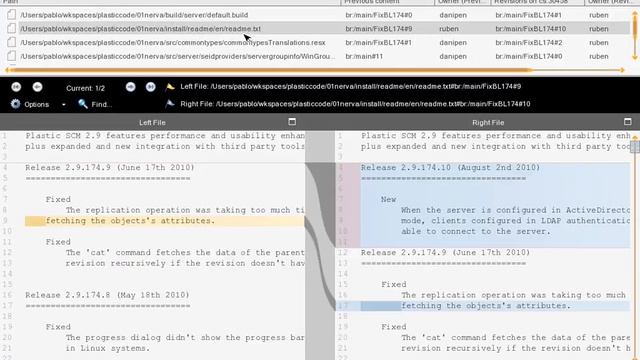Select the build/server/default.build path

(134, 15)
